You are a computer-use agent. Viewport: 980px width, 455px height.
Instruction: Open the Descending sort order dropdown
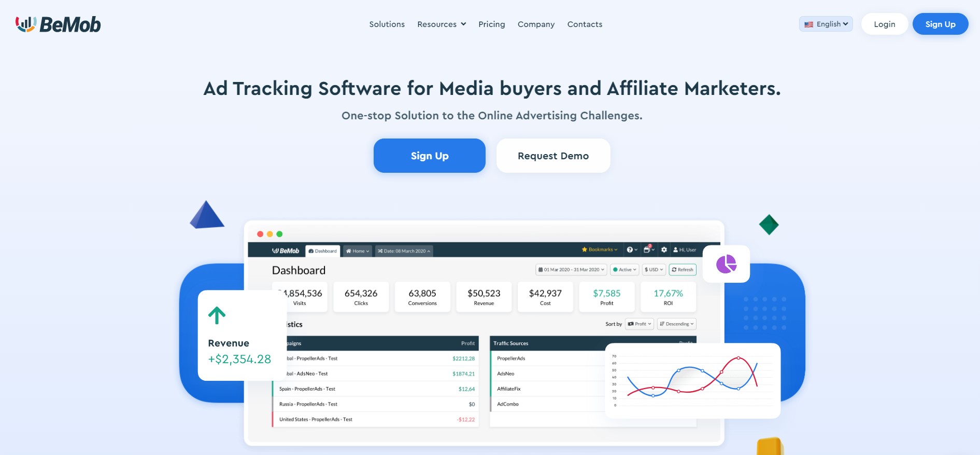click(x=676, y=324)
